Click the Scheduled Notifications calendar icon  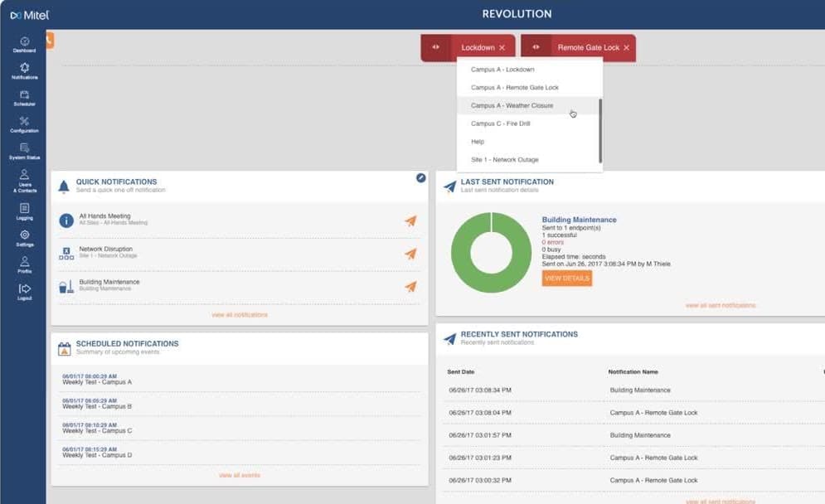tap(64, 348)
